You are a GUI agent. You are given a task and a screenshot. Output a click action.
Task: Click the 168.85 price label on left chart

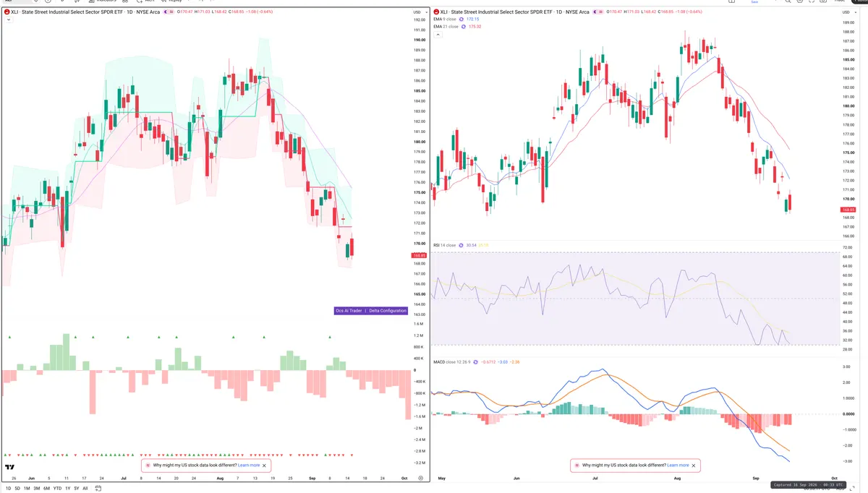coord(419,256)
